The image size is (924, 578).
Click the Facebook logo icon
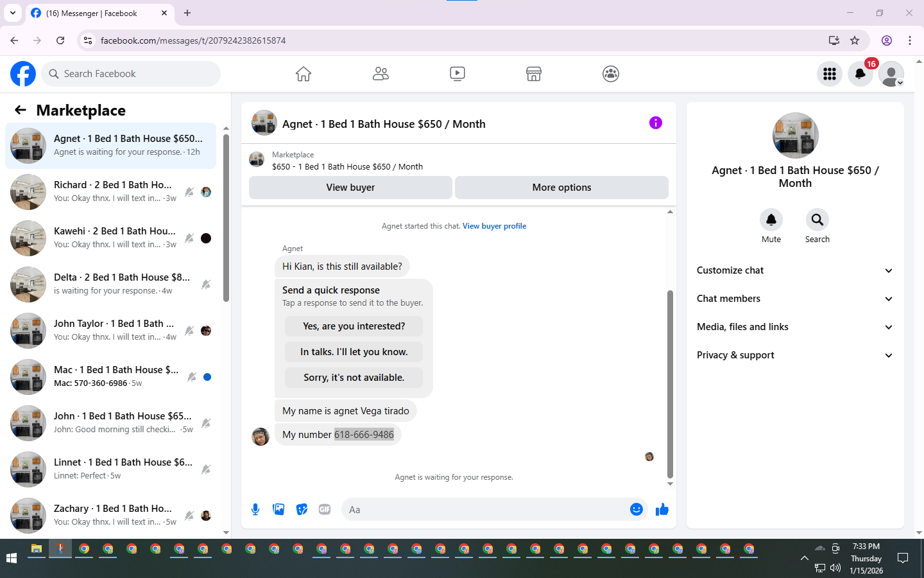point(23,74)
